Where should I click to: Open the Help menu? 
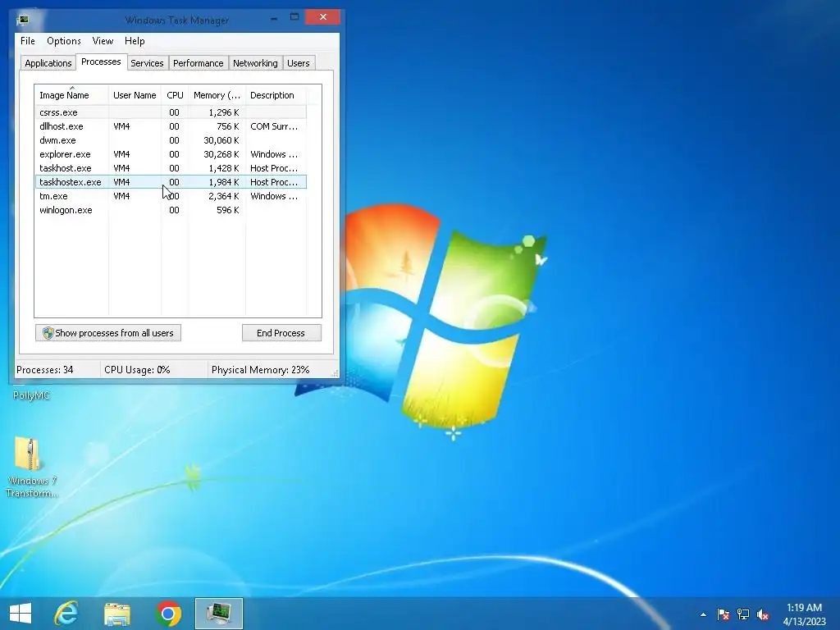click(x=135, y=41)
